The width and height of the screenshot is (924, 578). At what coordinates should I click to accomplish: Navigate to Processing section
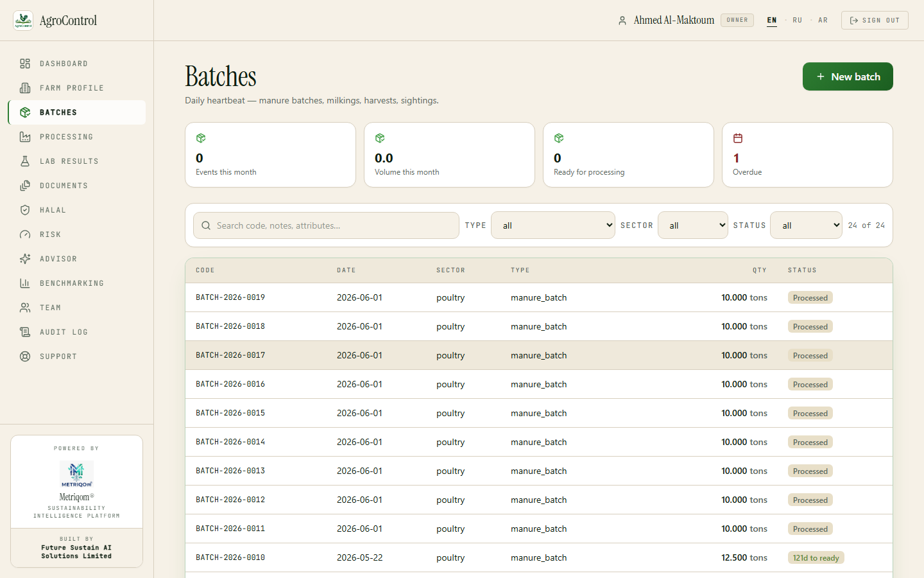[x=77, y=137]
